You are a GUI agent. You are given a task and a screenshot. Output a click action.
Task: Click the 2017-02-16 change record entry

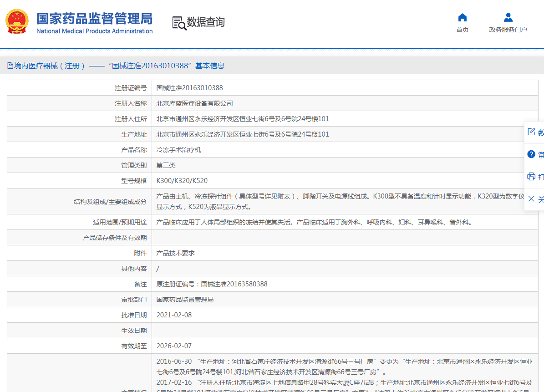345,386
